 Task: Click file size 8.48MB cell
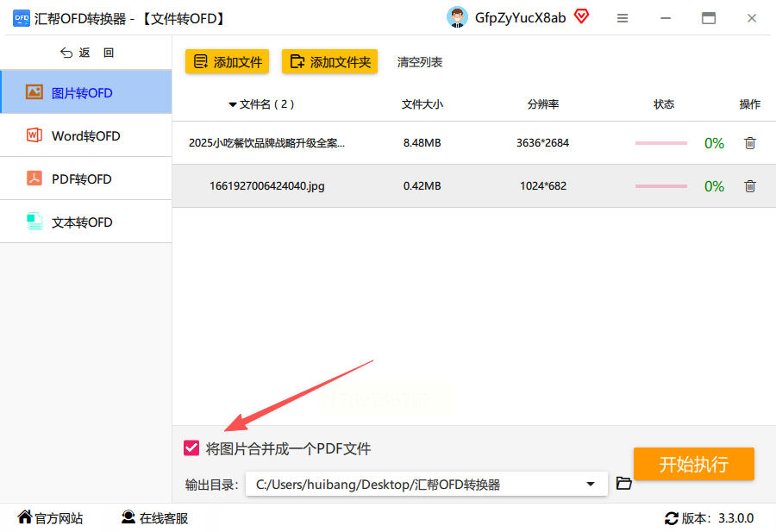tap(422, 143)
